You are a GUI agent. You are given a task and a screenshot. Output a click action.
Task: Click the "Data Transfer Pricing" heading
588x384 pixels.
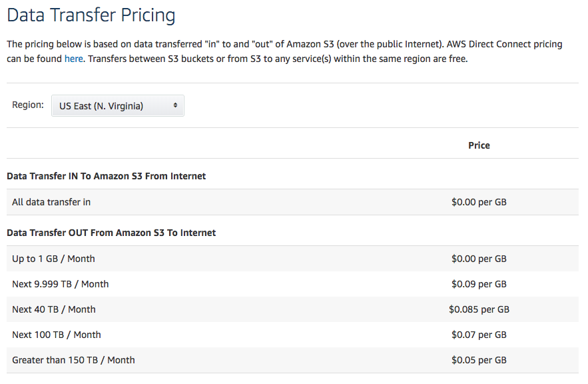coord(91,15)
